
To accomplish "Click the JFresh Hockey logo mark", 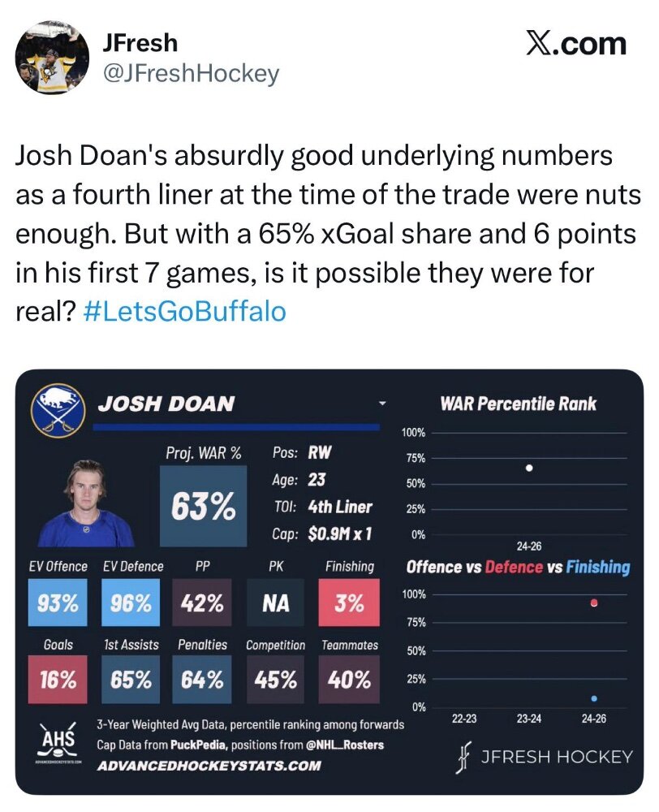I will (464, 758).
